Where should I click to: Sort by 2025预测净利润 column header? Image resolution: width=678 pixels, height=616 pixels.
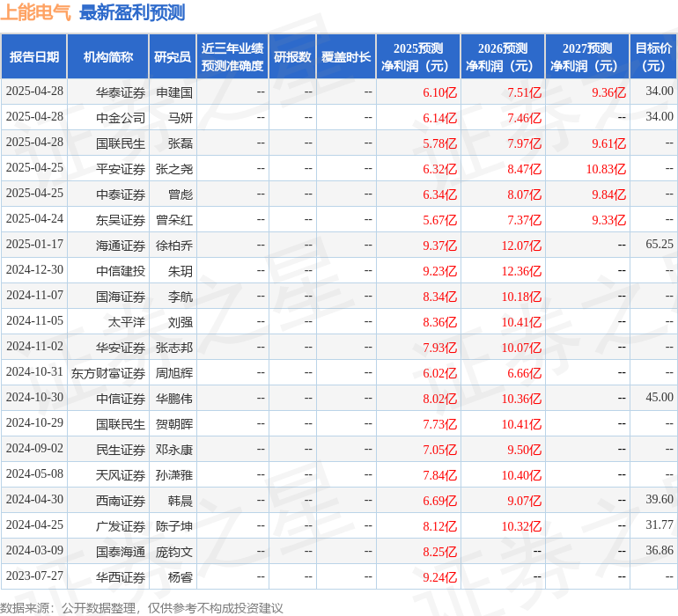pyautogui.click(x=418, y=57)
